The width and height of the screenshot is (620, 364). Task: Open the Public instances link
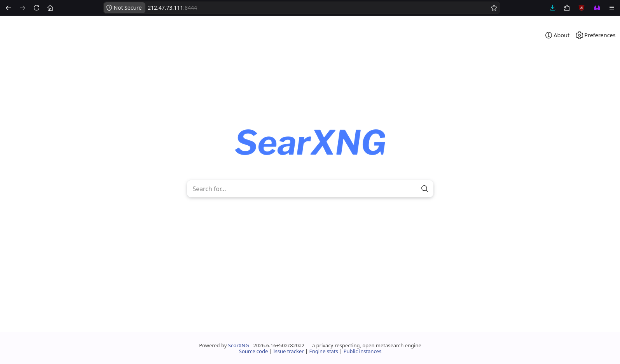(362, 352)
